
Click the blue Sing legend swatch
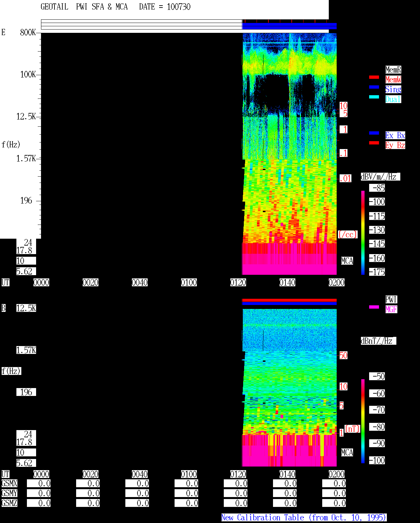point(374,87)
